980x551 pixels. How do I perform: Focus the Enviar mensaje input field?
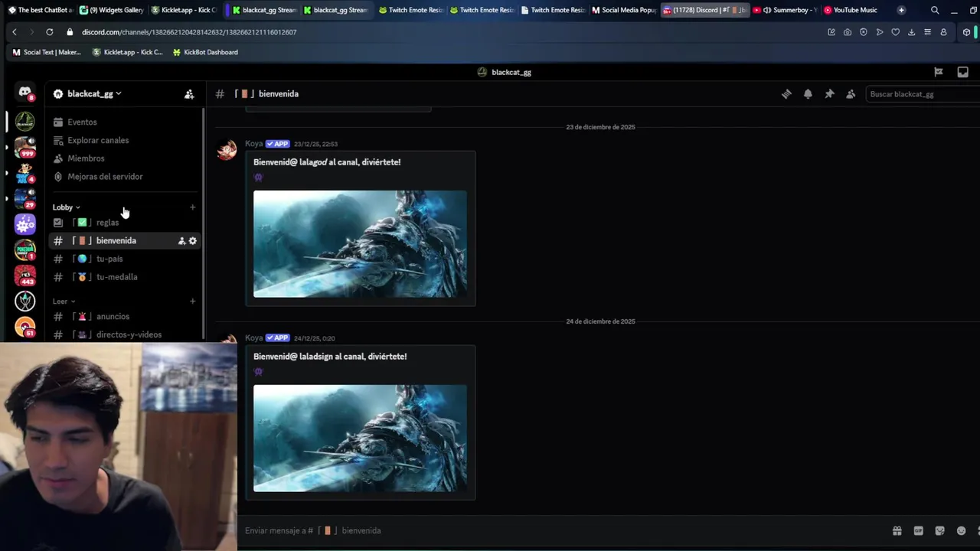click(563, 530)
